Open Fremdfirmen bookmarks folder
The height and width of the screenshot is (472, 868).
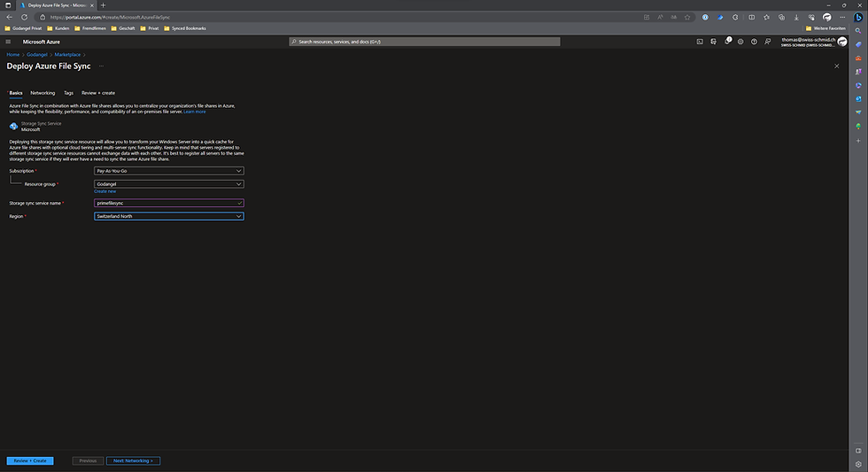(x=90, y=28)
